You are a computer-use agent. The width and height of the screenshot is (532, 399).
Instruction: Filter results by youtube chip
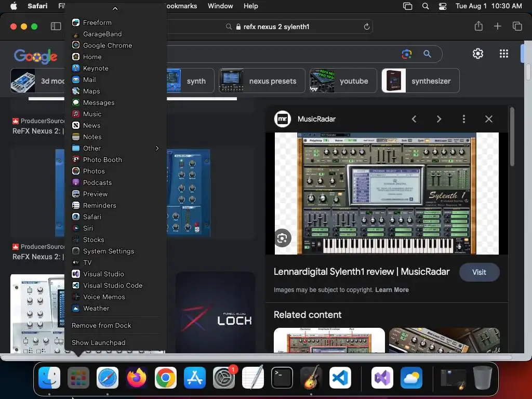(x=343, y=81)
